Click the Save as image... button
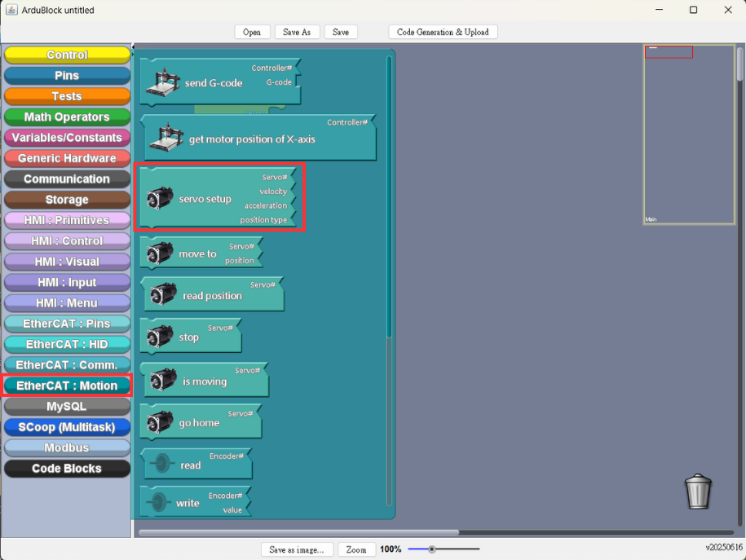746x560 pixels. point(297,549)
